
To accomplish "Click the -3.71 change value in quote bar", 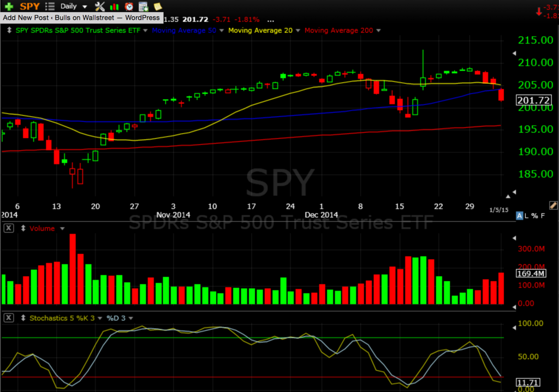I will pos(222,20).
